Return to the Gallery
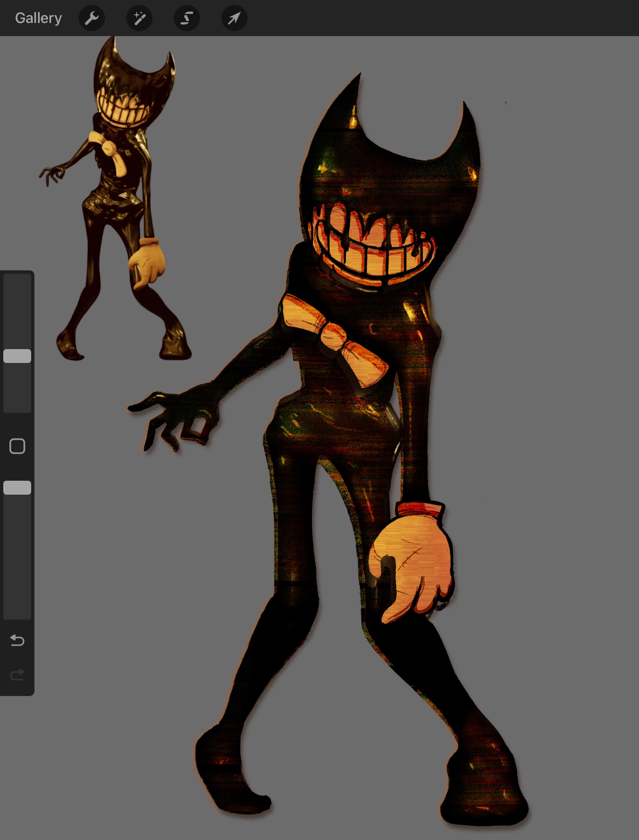The image size is (639, 840). tap(38, 18)
